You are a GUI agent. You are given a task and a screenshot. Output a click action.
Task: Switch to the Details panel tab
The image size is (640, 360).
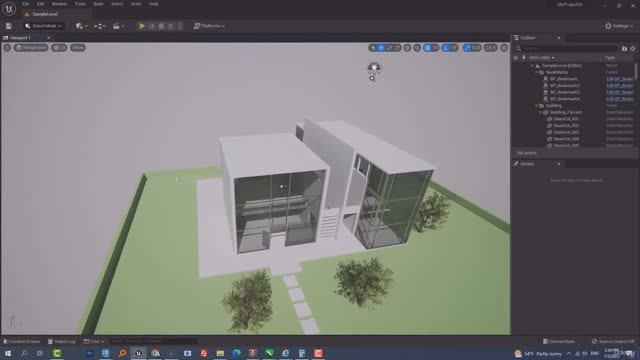(527, 164)
